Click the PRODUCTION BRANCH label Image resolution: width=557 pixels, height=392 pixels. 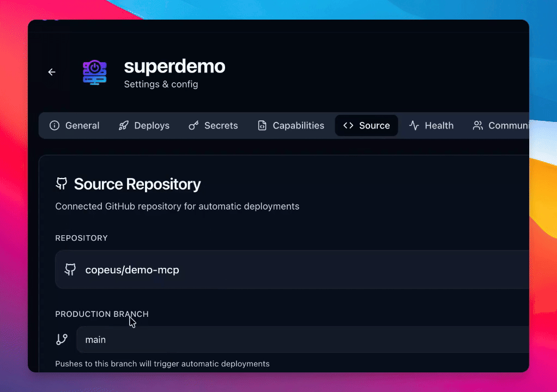coord(102,314)
